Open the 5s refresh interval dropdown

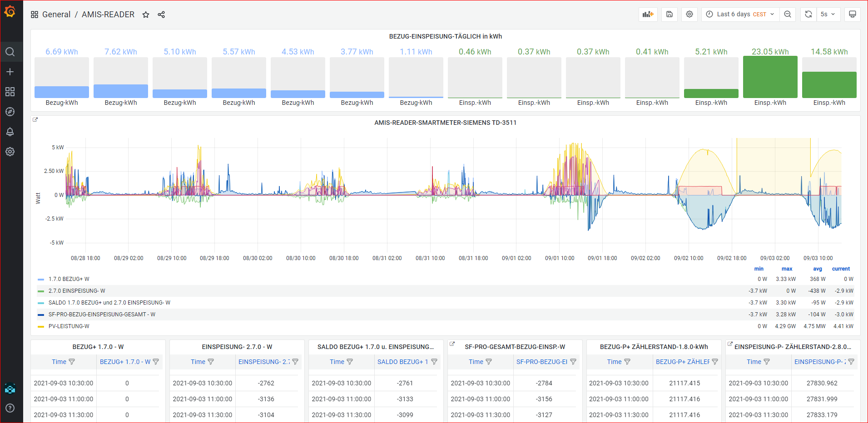(828, 15)
